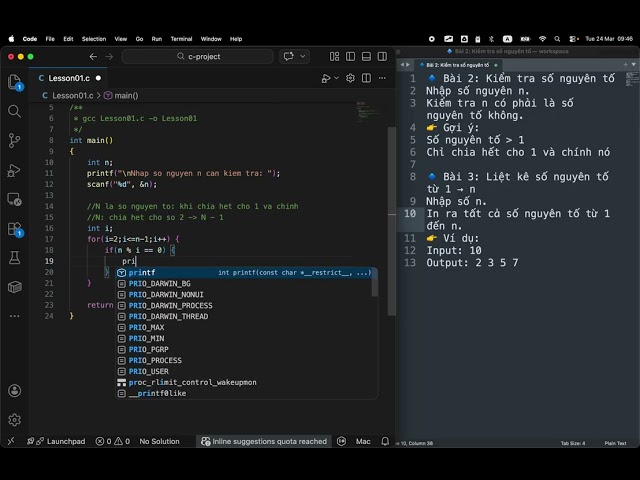Open the editor More Actions ellipsis
Image resolution: width=640 pixels, height=480 pixels.
(382, 78)
